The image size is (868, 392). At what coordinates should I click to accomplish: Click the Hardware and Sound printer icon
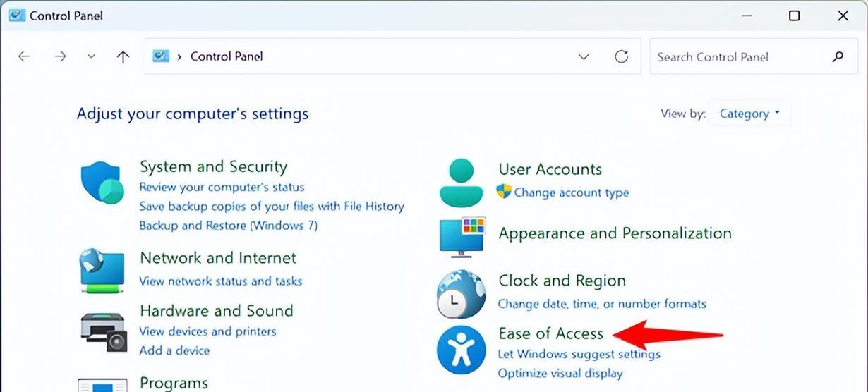(103, 332)
